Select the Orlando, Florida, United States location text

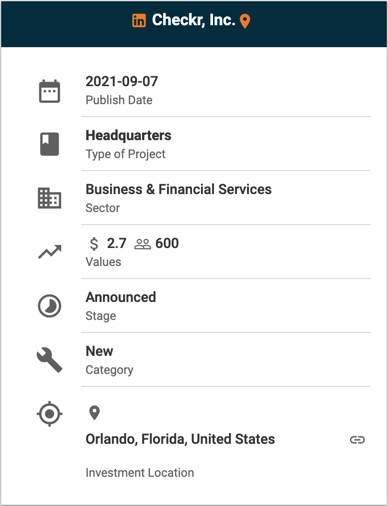point(180,439)
